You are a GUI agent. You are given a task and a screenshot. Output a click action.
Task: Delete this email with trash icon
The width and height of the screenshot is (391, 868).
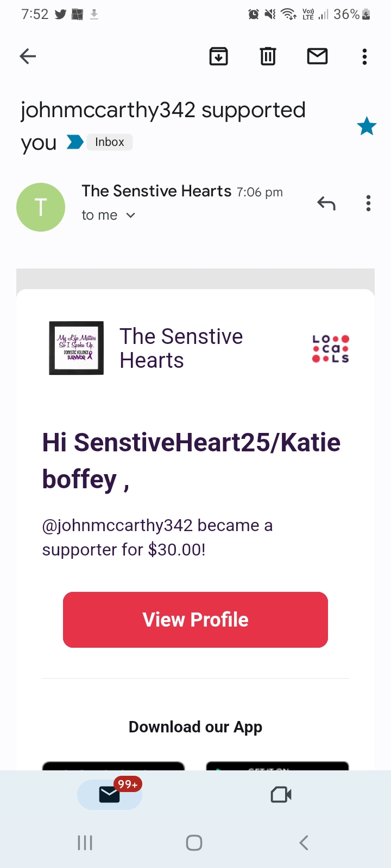[268, 56]
